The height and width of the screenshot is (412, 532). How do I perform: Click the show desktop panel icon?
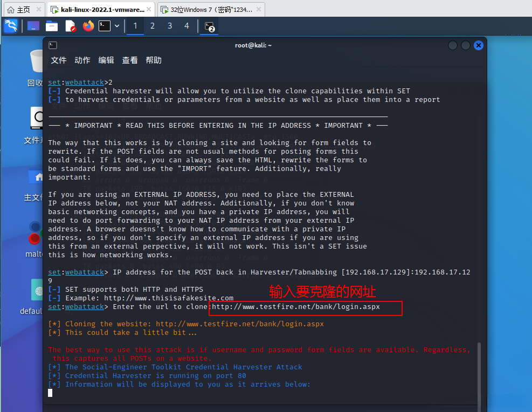click(33, 26)
